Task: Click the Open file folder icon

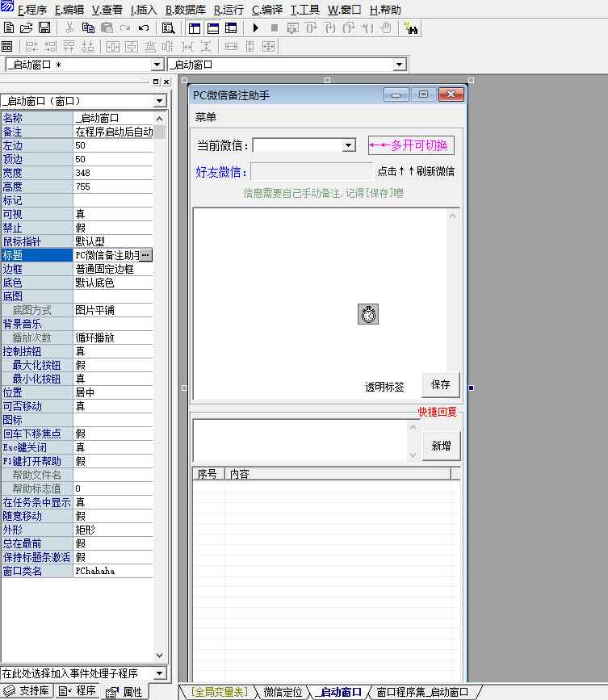Action: [x=27, y=27]
